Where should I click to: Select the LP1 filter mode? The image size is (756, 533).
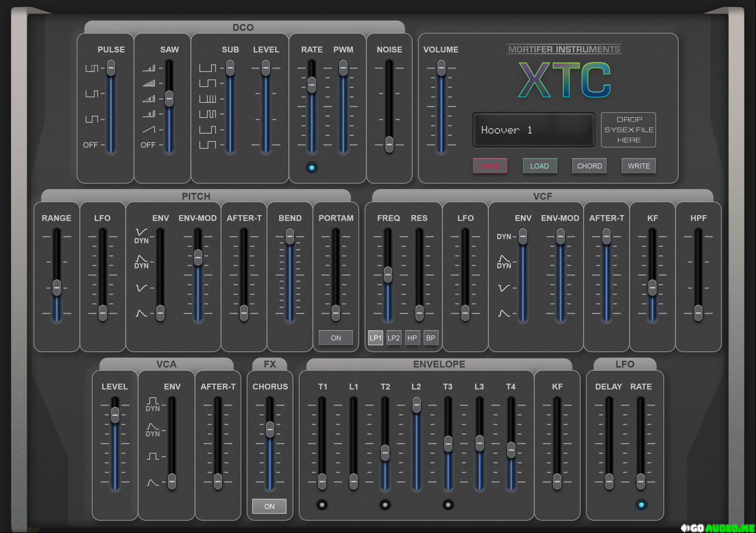[x=375, y=338]
